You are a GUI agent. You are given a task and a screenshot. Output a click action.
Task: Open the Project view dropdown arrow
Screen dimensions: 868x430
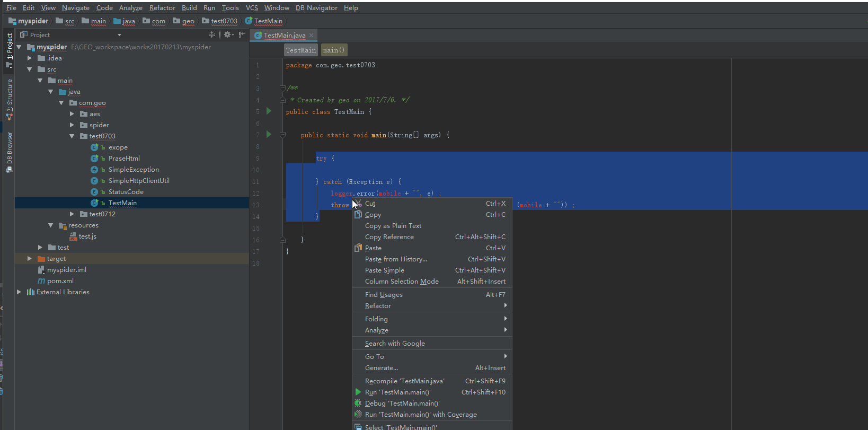click(x=119, y=35)
